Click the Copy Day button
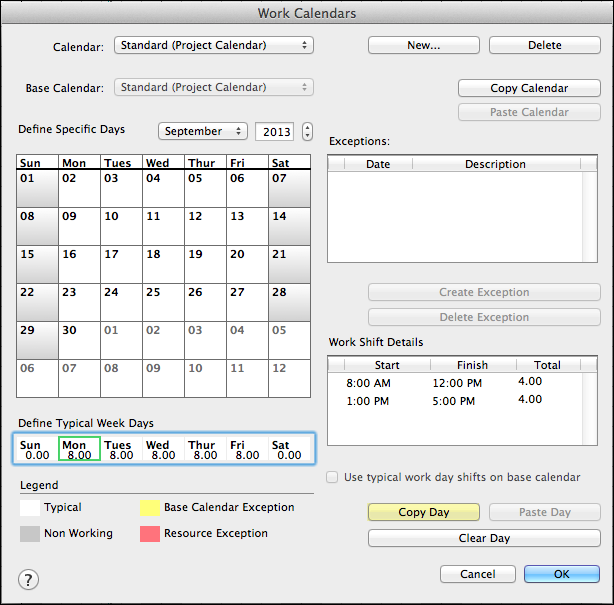The height and width of the screenshot is (605, 614). [424, 512]
